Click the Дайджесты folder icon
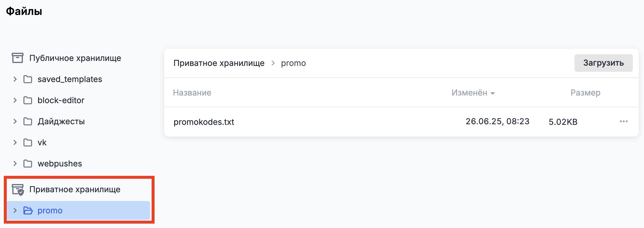This screenshot has width=644, height=228. [28, 121]
